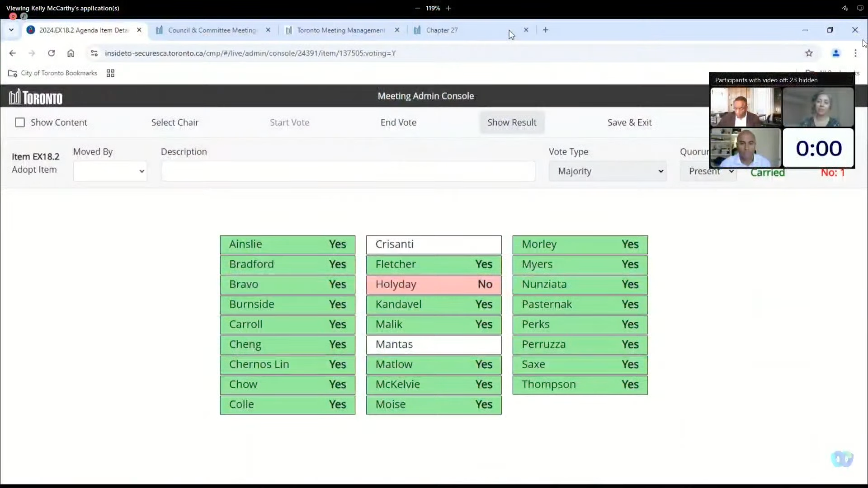
Task: Reload the current page
Action: pyautogui.click(x=51, y=53)
